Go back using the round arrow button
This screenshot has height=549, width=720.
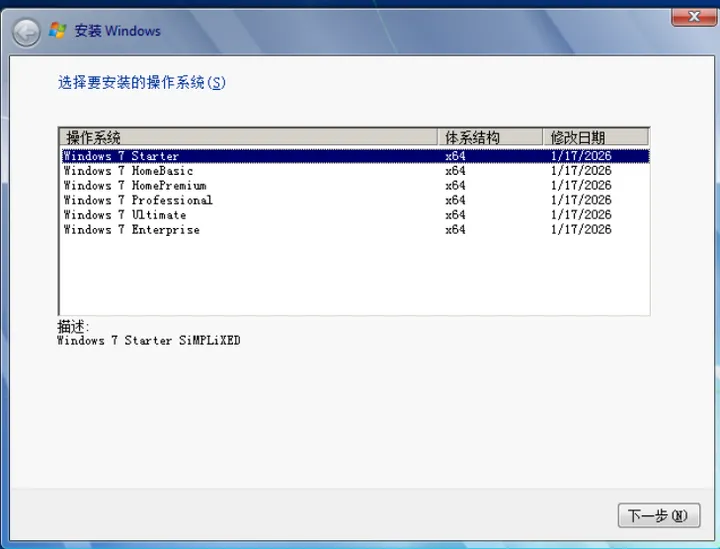coord(26,32)
